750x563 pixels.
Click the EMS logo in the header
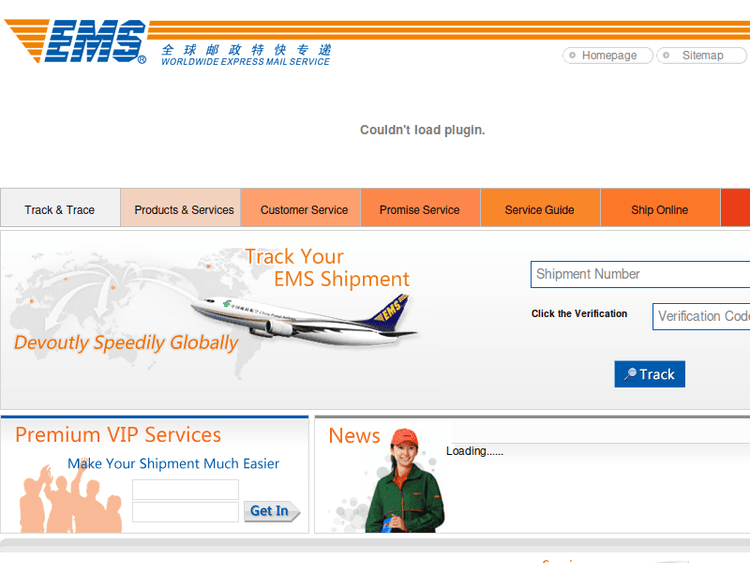pos(75,42)
